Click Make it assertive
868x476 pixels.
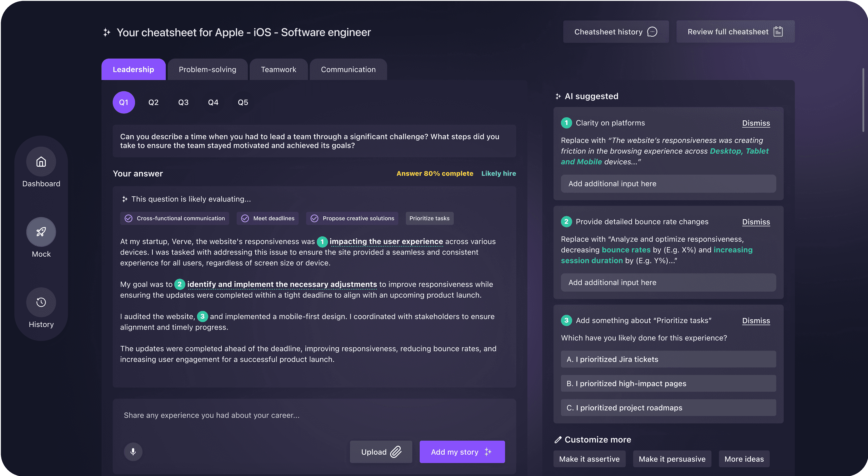pos(589,459)
